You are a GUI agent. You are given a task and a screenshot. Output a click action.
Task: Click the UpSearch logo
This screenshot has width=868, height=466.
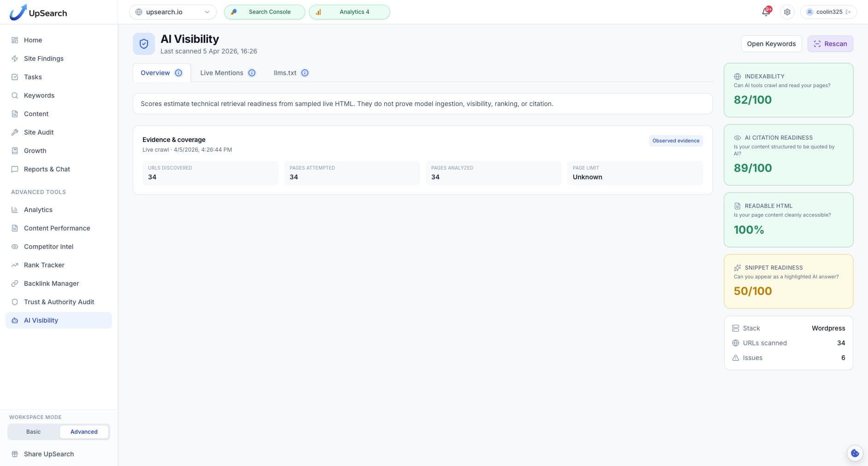[38, 12]
